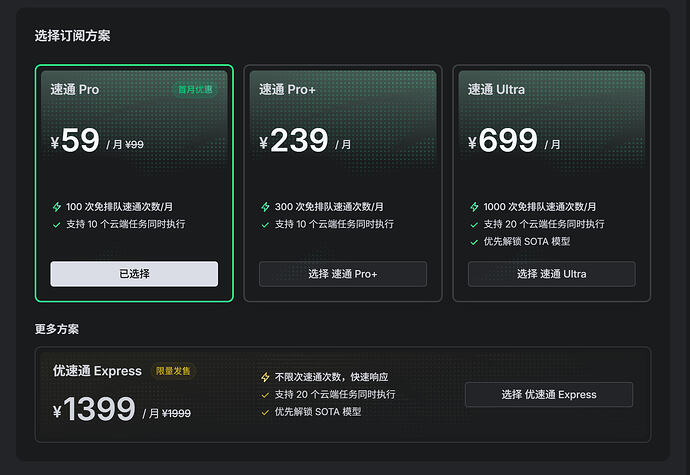Screen dimensions: 690x475
Task: Click checkmark icon in 速通 Pro+ card
Action: (265, 225)
